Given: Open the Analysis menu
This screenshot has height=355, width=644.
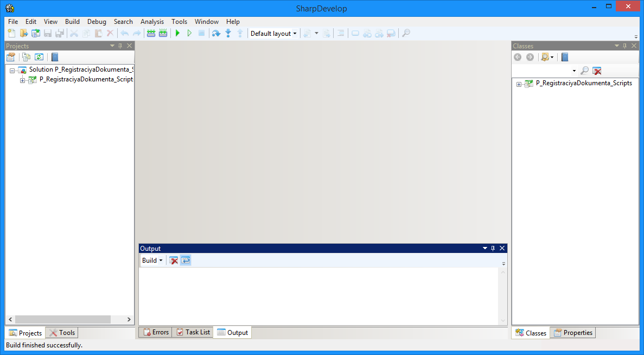Looking at the screenshot, I should coord(152,22).
